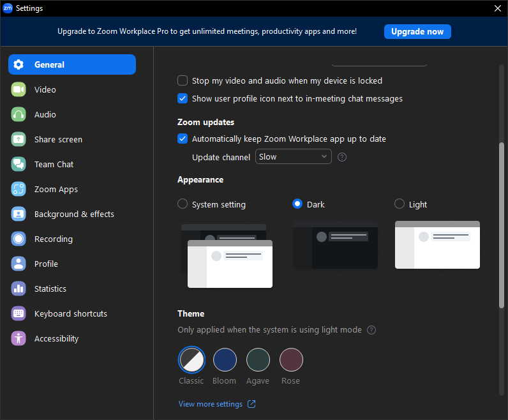Click the Keyboard shortcuts icon
Viewport: 508px width, 420px height.
pos(19,313)
